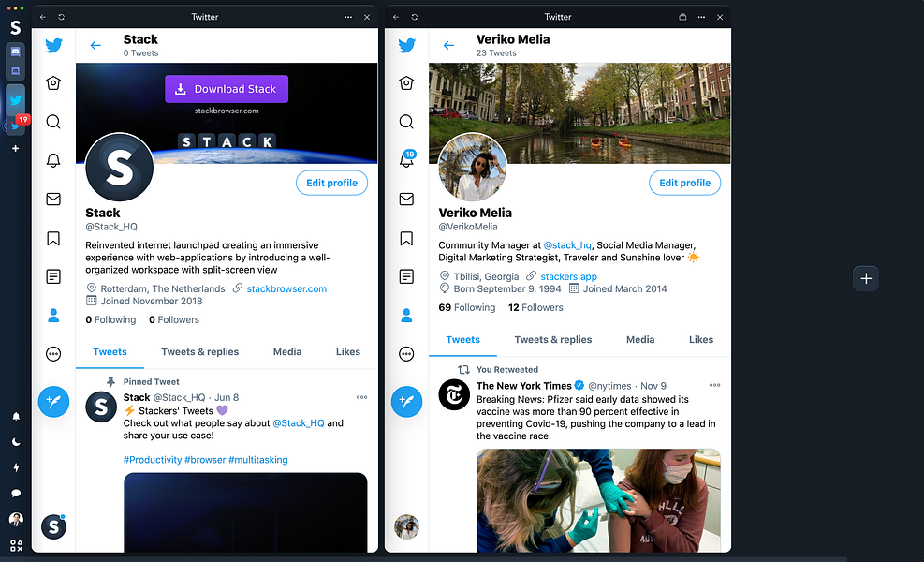View Stack's 0 Followers list
924x562 pixels.
click(174, 319)
